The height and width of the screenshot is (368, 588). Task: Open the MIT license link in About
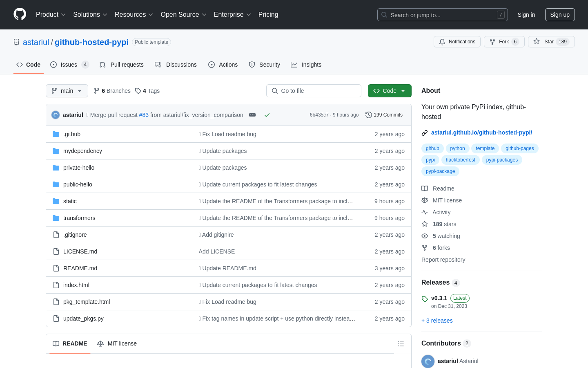[442, 200]
